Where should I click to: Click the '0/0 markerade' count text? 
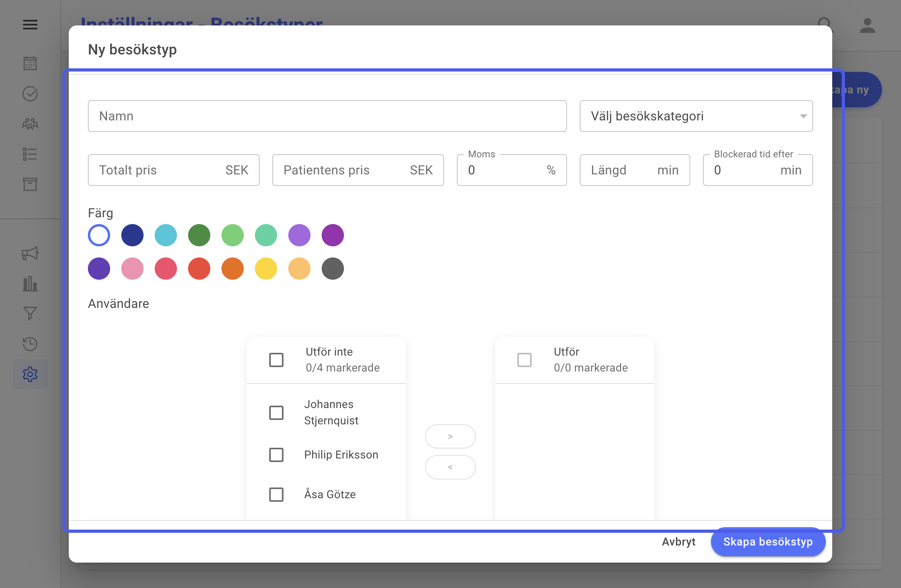click(x=591, y=368)
